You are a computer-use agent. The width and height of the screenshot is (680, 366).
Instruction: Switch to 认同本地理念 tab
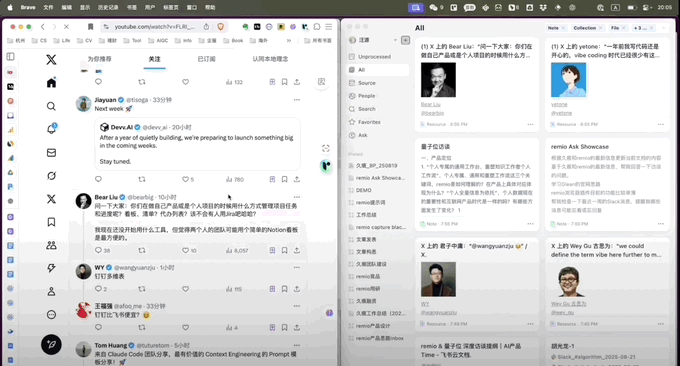click(270, 59)
